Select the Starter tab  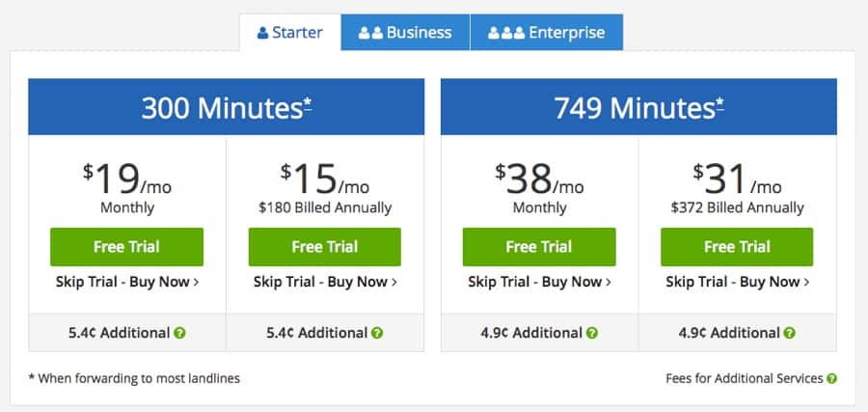click(290, 32)
